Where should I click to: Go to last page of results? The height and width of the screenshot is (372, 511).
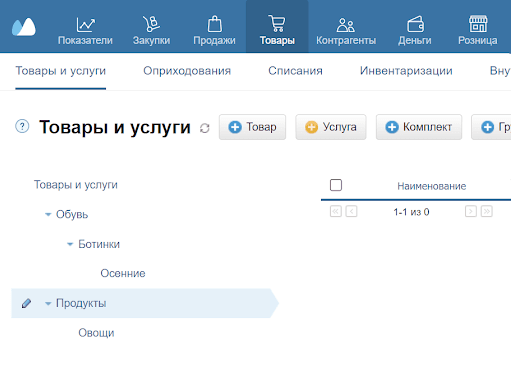point(487,211)
